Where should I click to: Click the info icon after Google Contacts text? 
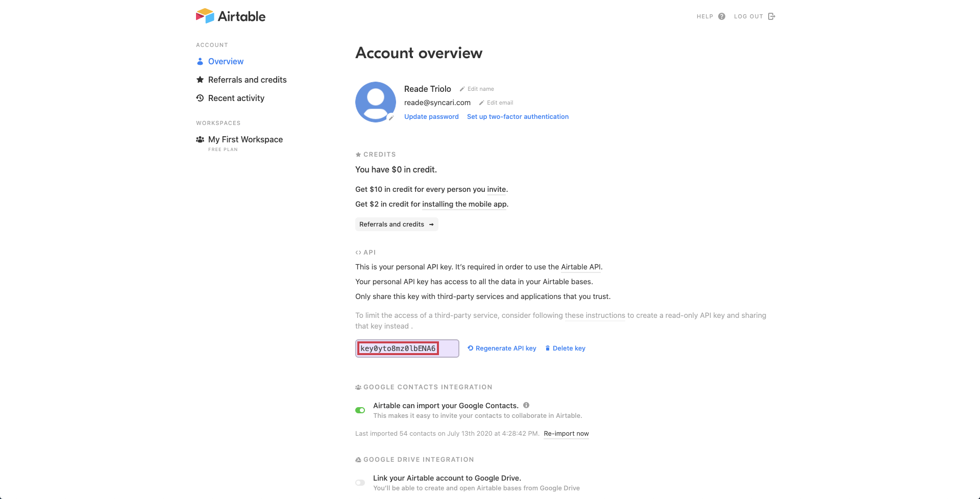click(x=526, y=405)
